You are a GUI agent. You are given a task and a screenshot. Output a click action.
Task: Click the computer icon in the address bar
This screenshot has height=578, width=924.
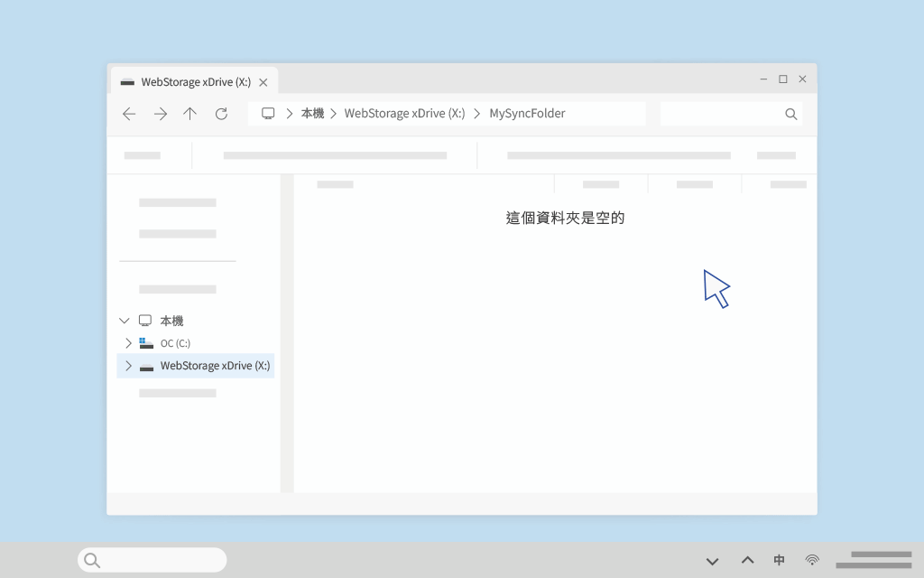click(x=268, y=113)
